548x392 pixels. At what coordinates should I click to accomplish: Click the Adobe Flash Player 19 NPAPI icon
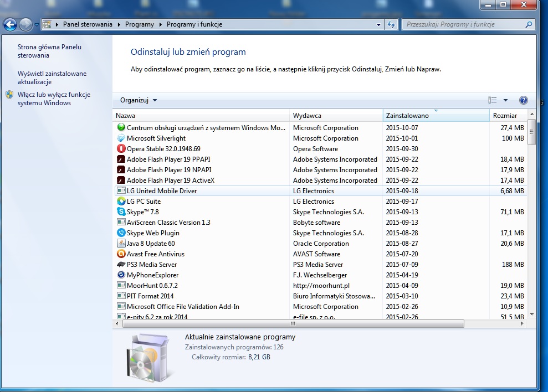point(121,170)
